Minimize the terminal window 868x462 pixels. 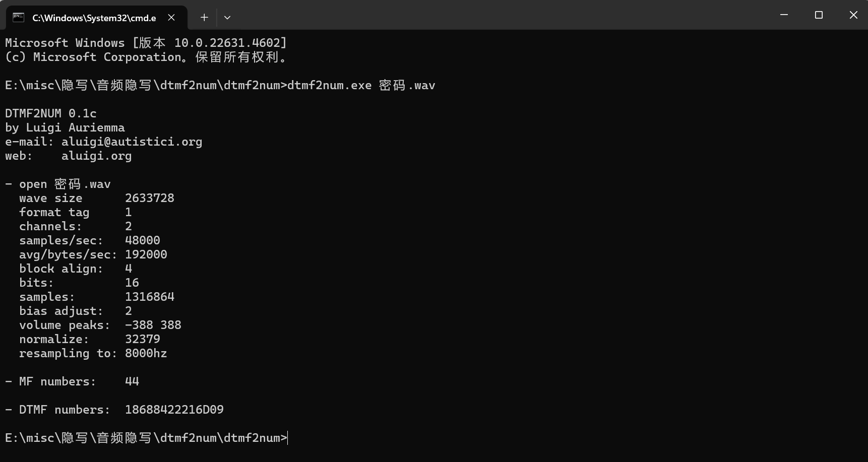784,15
